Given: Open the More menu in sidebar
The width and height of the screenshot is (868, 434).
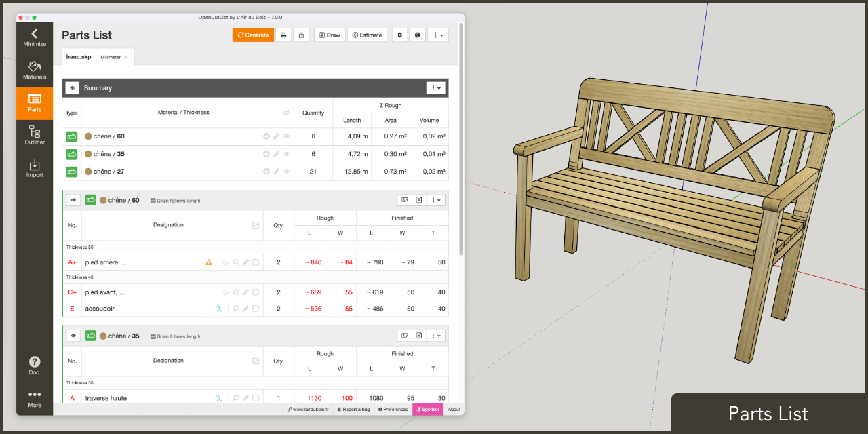Looking at the screenshot, I should 35,399.
